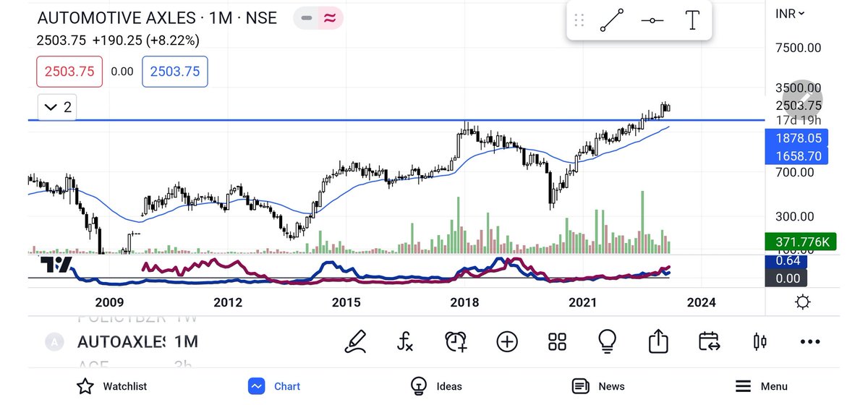Open the more options three-dot menu
This screenshot has height=405, width=868.
click(x=809, y=341)
